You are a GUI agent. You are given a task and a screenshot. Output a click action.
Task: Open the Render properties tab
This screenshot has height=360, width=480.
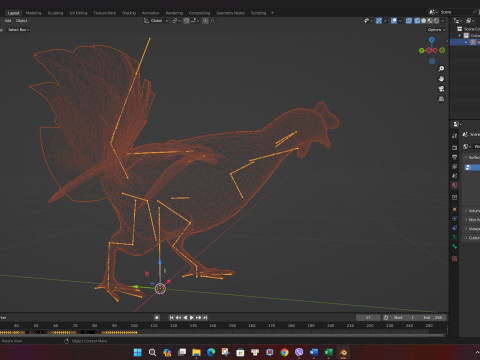(455, 147)
